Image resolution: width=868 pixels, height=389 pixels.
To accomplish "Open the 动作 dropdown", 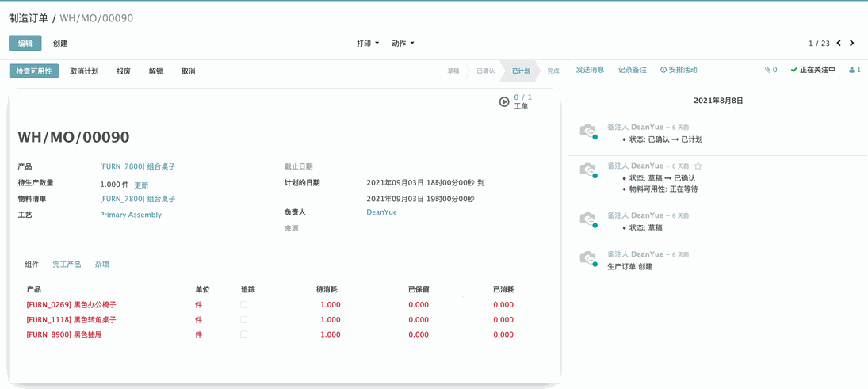I will 403,43.
